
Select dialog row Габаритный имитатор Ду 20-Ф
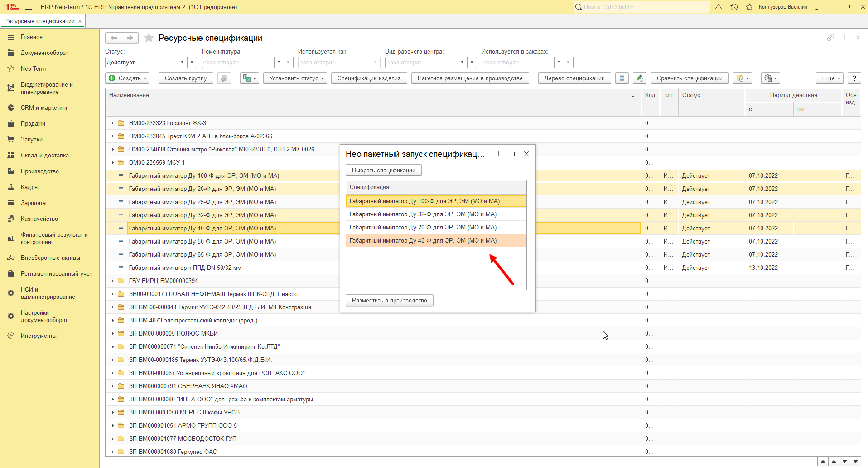pyautogui.click(x=436, y=227)
